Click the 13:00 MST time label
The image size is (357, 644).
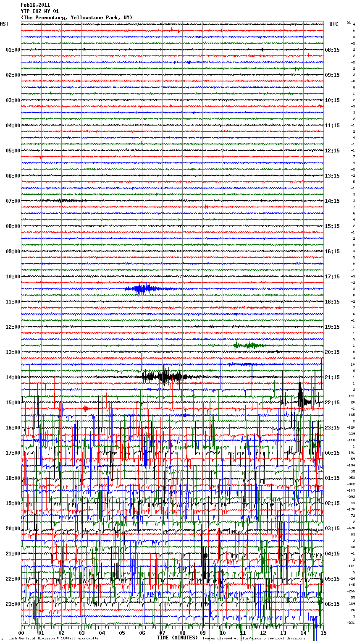[x=13, y=352]
